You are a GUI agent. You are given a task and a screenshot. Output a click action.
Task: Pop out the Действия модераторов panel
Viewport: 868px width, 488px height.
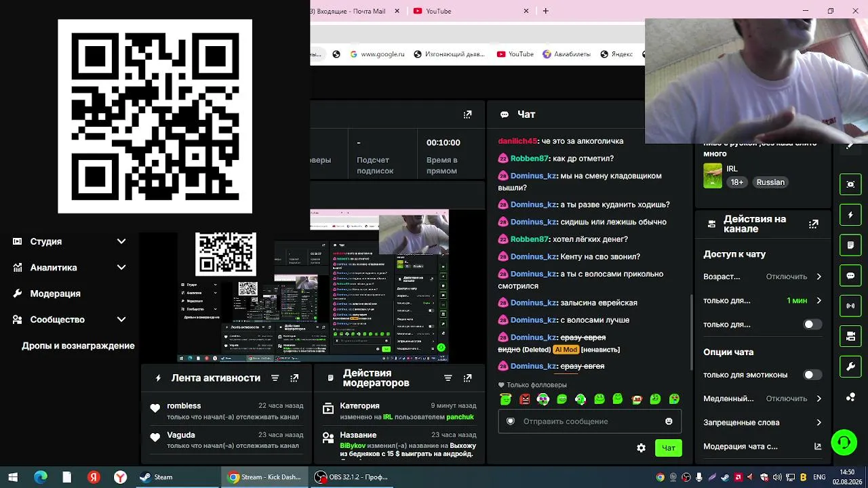[467, 378]
